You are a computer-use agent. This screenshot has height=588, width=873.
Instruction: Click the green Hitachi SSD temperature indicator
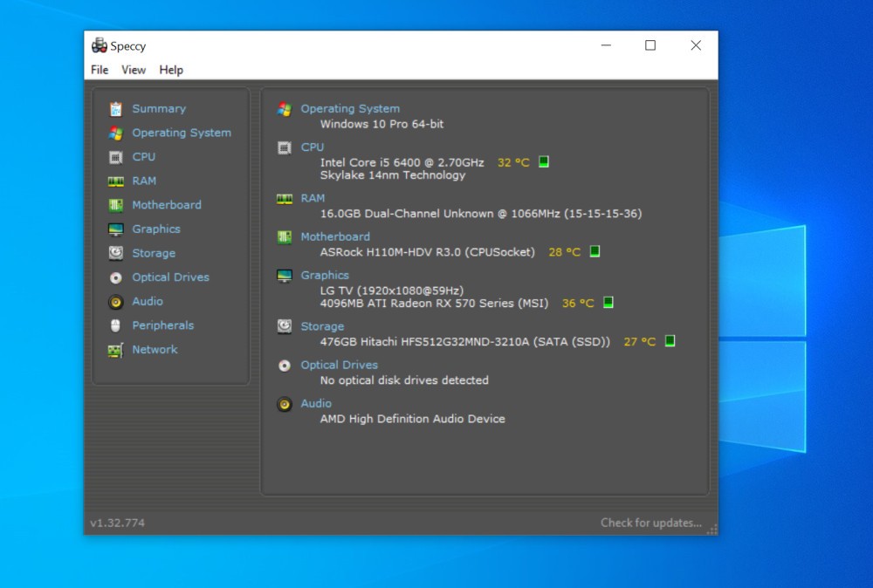click(x=670, y=341)
